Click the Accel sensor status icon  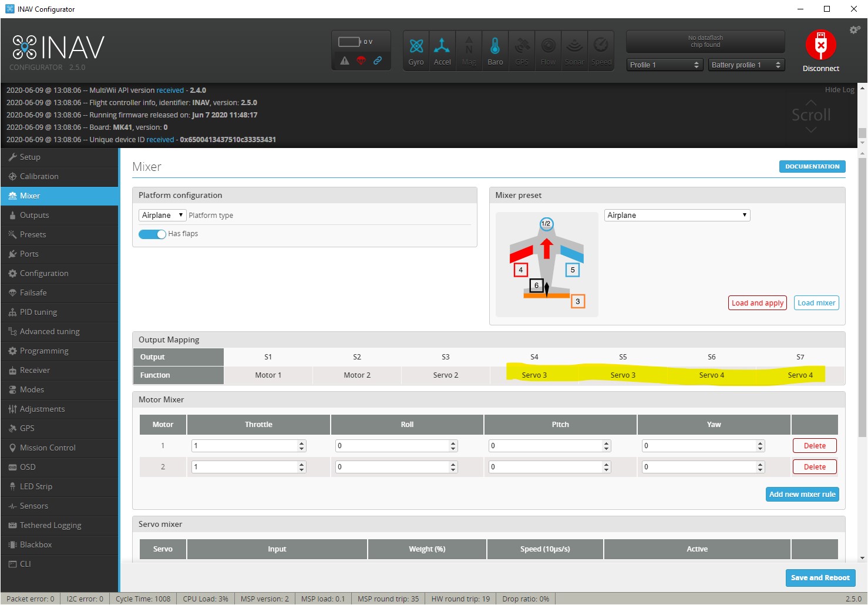(x=442, y=50)
